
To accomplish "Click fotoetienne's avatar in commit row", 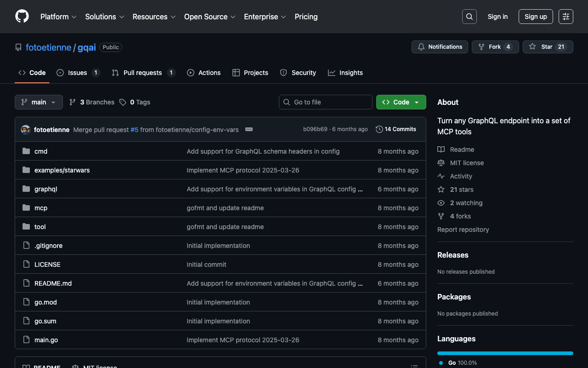I will [26, 130].
